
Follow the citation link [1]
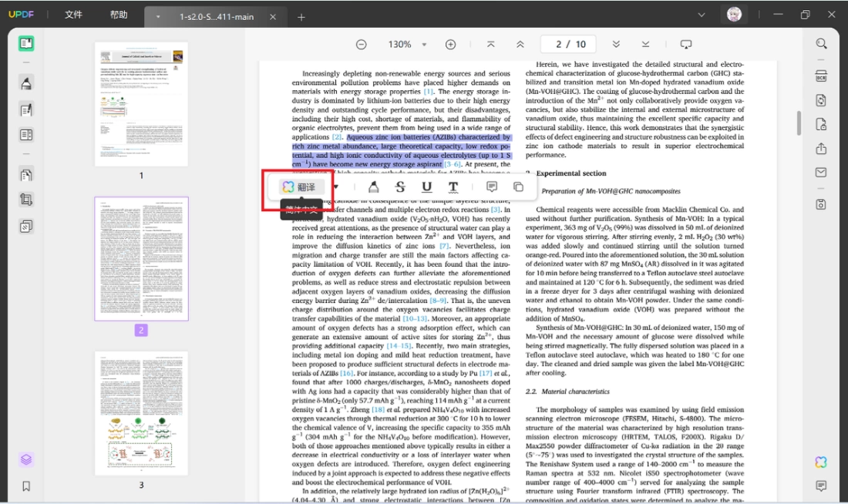429,92
